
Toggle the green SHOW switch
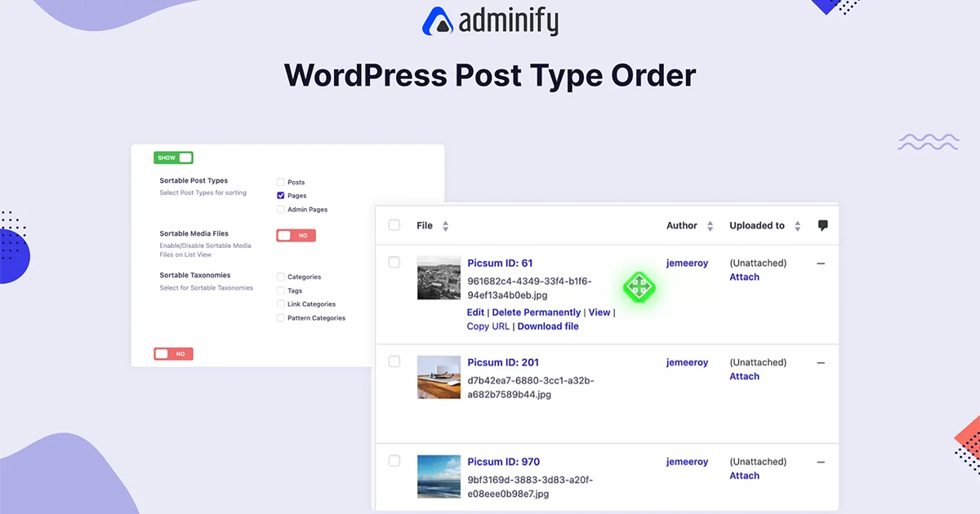pos(173,157)
